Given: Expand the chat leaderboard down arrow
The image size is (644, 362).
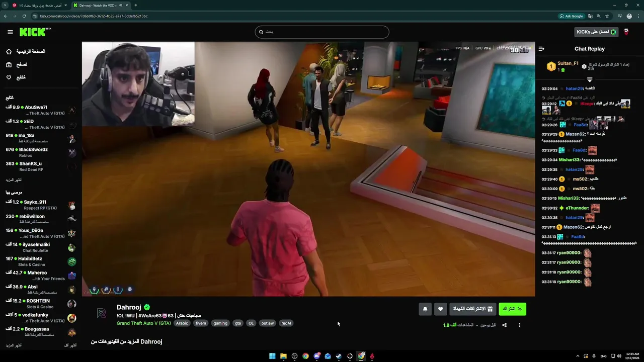Looking at the screenshot, I should tap(590, 79).
